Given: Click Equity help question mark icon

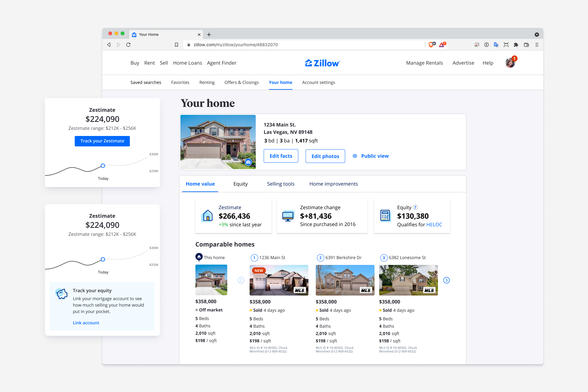Looking at the screenshot, I should pyautogui.click(x=415, y=207).
